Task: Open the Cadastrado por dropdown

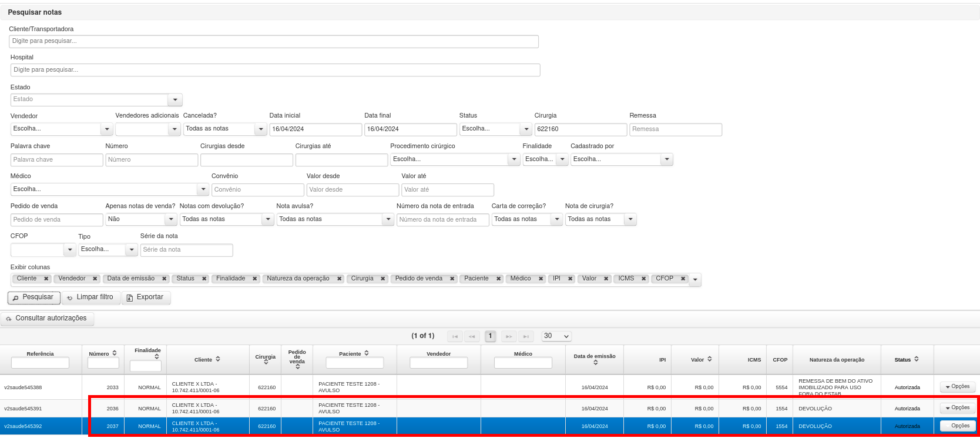Action: click(666, 159)
